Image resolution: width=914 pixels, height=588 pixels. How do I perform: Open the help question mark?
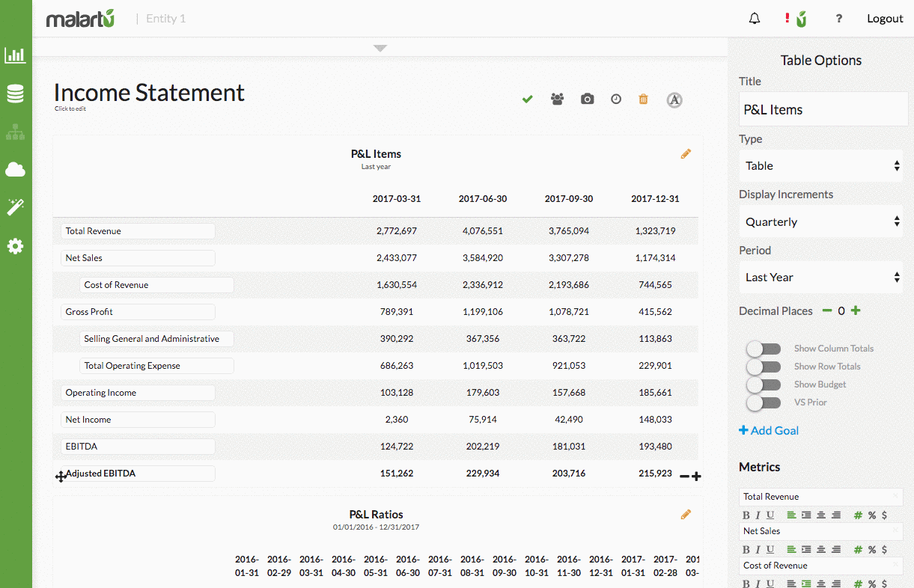click(x=839, y=19)
